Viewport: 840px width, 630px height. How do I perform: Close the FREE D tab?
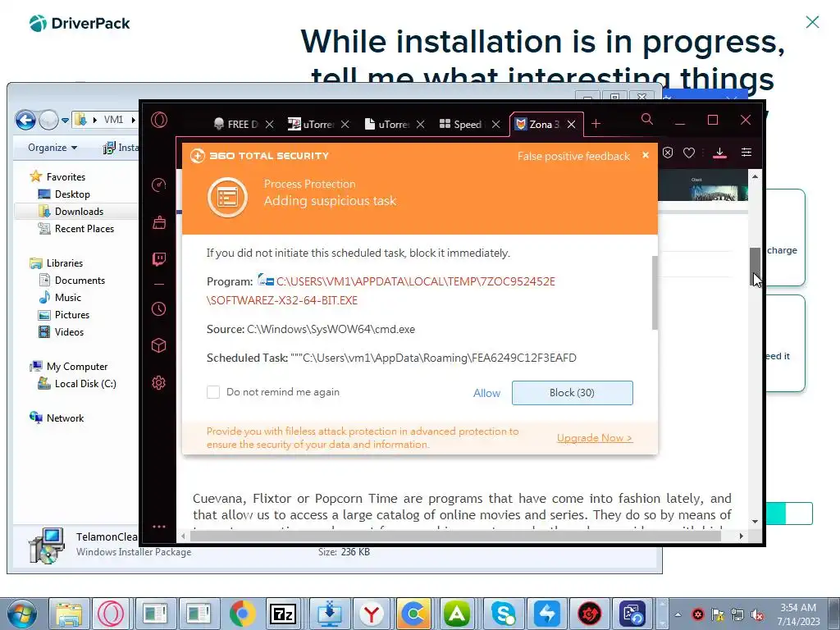(269, 125)
